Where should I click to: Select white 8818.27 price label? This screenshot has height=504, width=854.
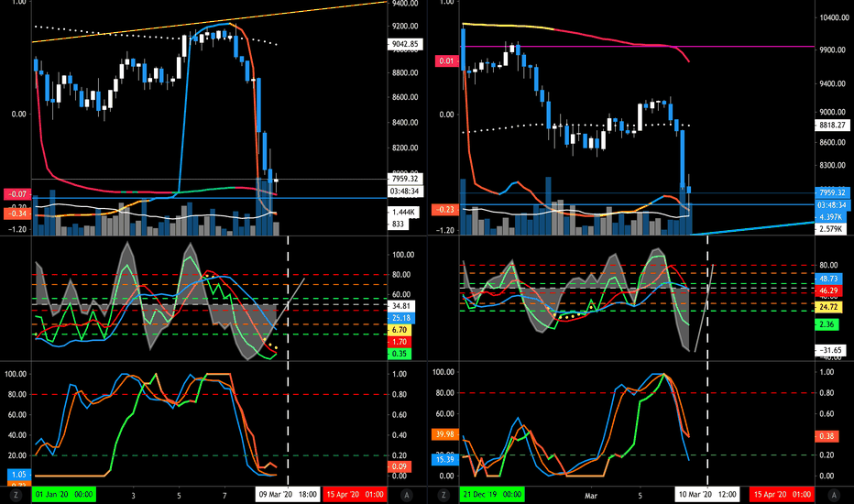point(832,125)
